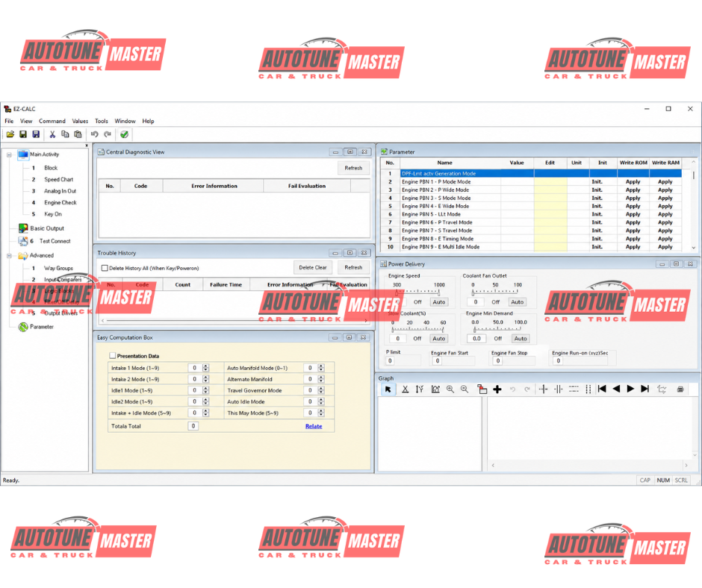
Task: Click the double vertical cursor icon in Graph
Action: point(559,390)
